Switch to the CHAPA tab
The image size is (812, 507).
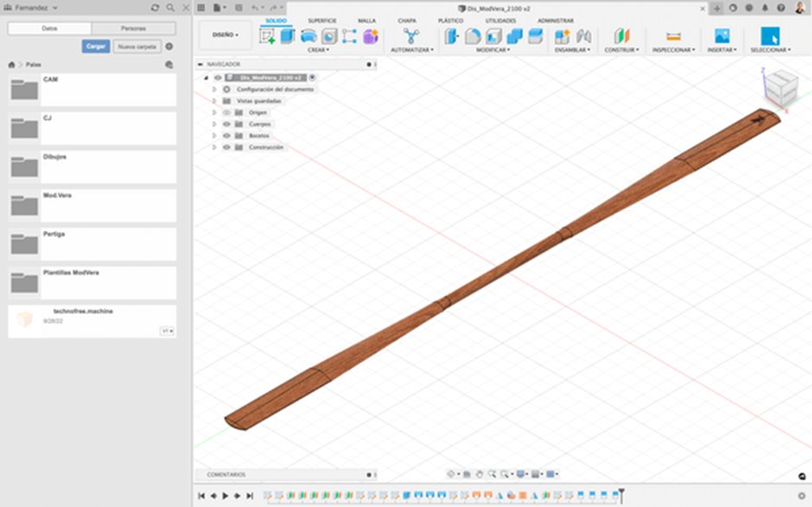(407, 21)
